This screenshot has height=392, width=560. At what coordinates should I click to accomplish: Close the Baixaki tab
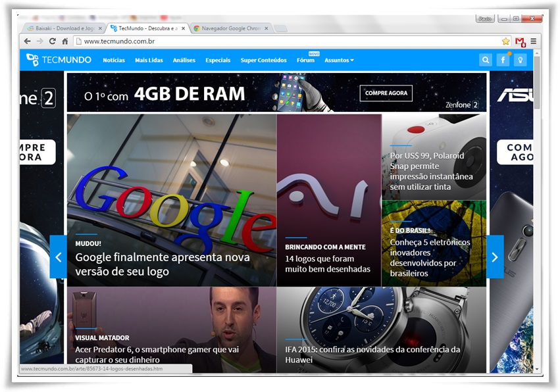click(x=100, y=28)
